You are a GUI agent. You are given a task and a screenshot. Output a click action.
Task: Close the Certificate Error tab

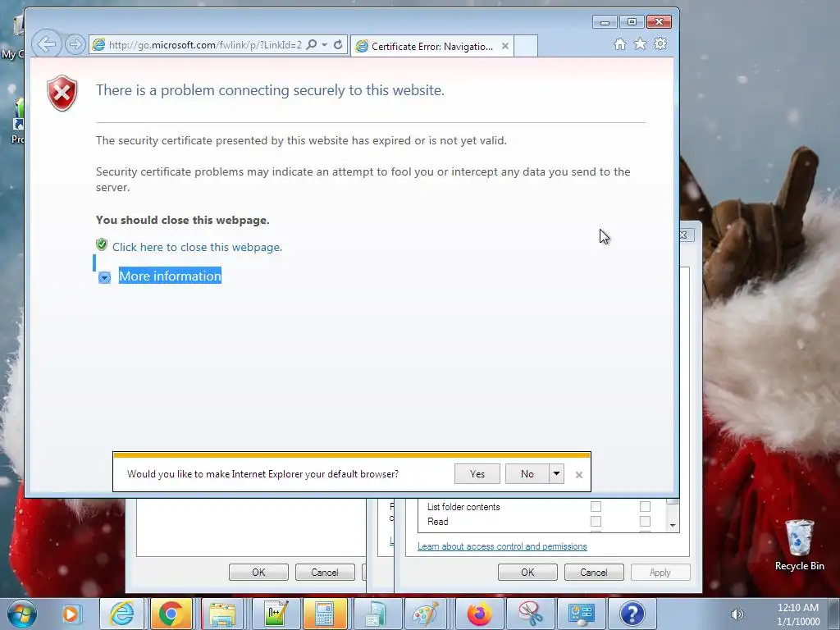504,47
